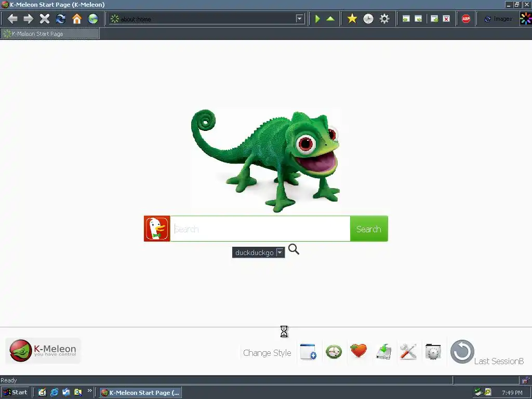Viewport: 532px width, 399px height.
Task: Open History via toolbar clock icon
Action: 368,19
